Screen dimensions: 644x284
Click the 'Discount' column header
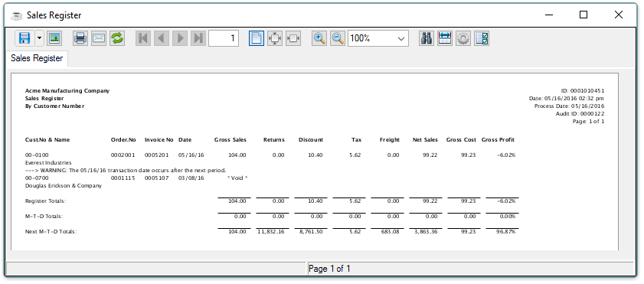(x=311, y=140)
